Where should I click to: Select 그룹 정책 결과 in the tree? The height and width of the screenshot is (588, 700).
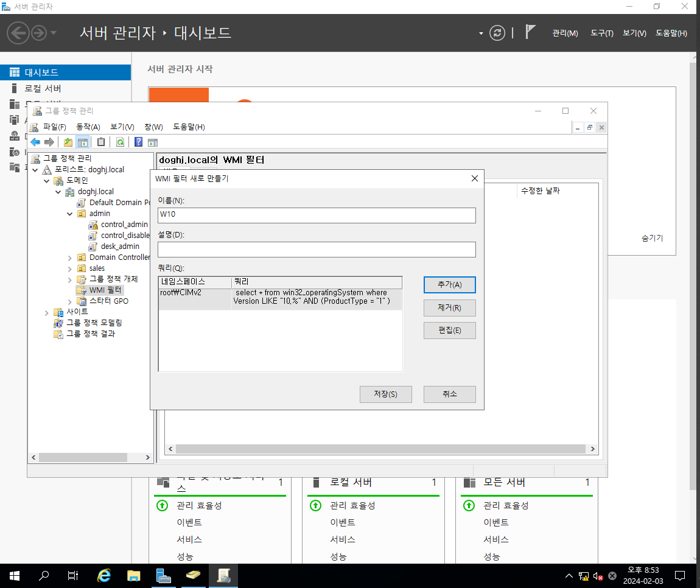coord(91,334)
